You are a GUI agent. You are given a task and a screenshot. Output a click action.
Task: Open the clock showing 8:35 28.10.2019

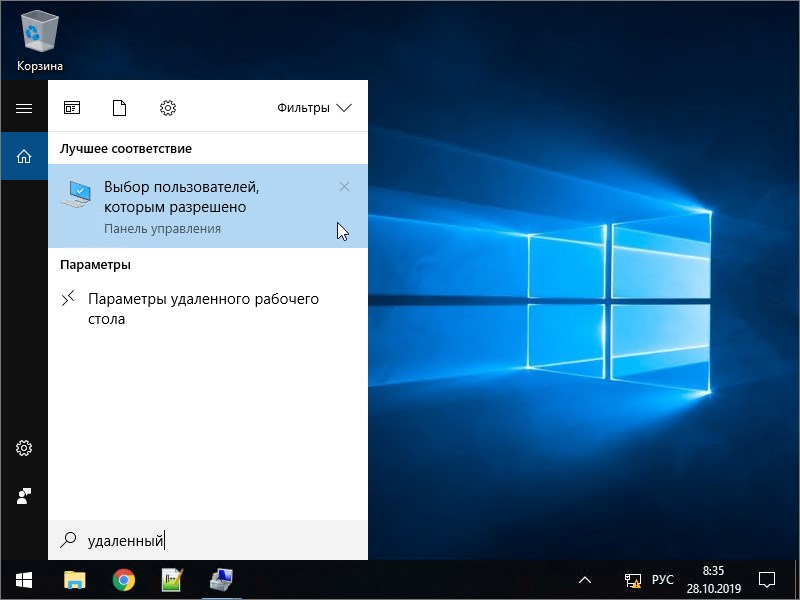click(x=713, y=580)
